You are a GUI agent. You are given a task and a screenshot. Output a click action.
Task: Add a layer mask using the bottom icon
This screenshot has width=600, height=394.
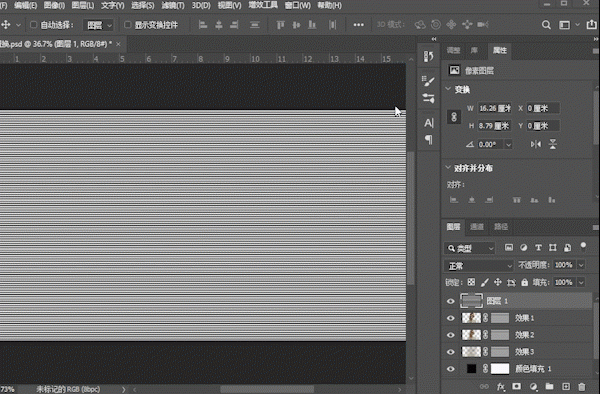[x=517, y=386]
